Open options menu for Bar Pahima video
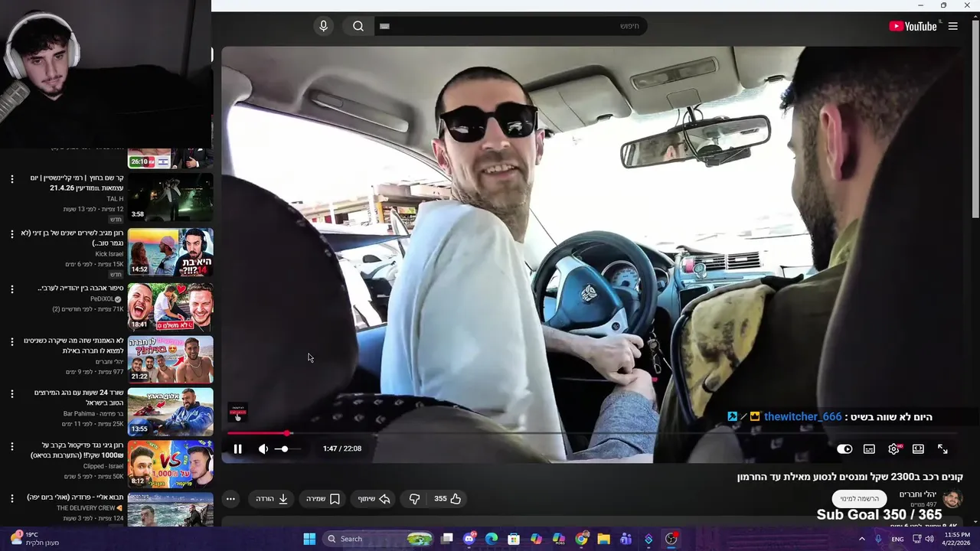The width and height of the screenshot is (980, 551). [x=11, y=393]
